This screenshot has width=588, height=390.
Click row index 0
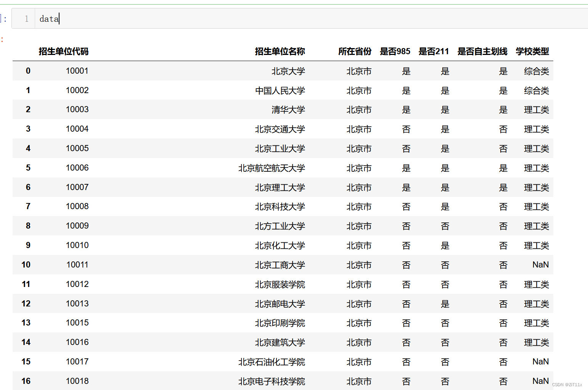28,71
